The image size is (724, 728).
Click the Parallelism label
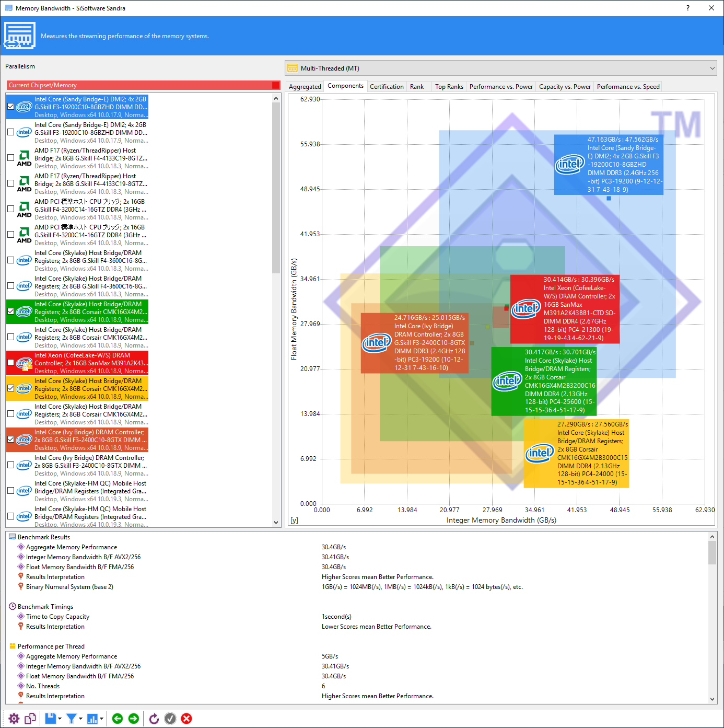(x=20, y=66)
